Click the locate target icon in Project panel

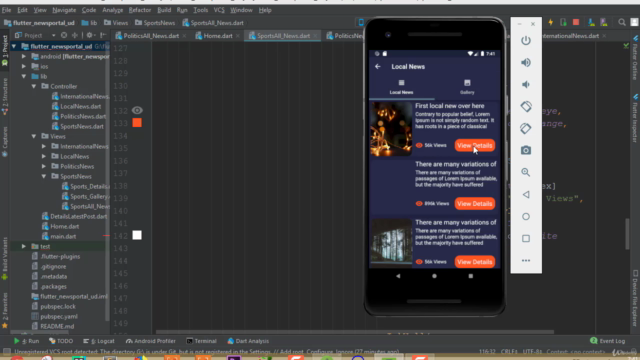tap(64, 35)
